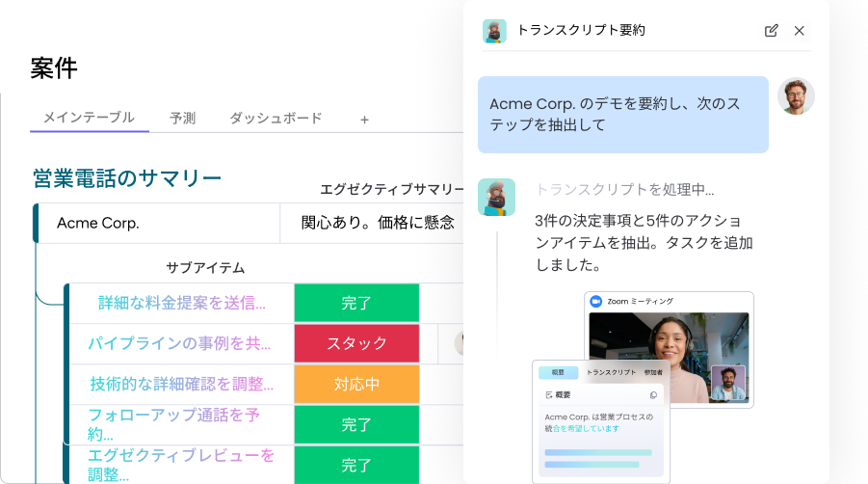Click the サブアイテム column header

tap(205, 268)
